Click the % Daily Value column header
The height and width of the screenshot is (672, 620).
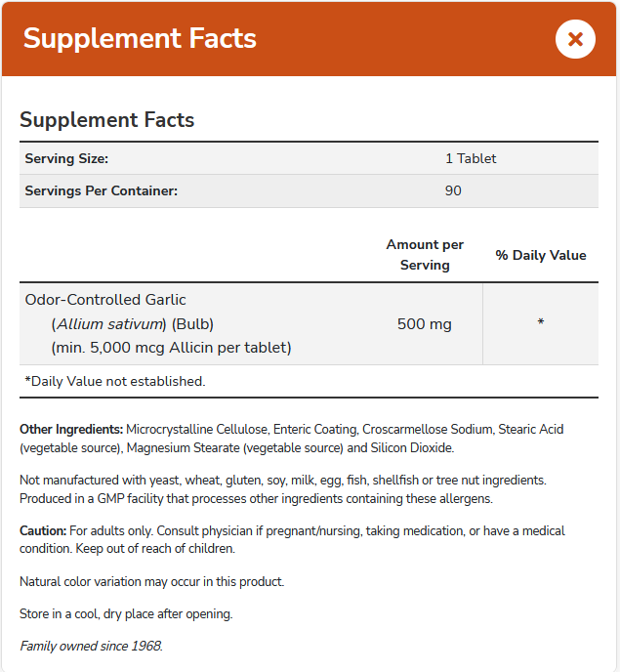tap(541, 255)
